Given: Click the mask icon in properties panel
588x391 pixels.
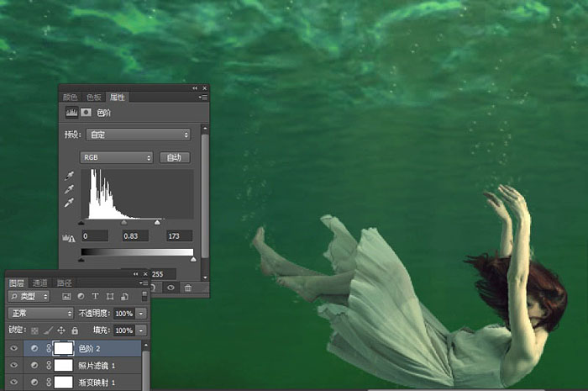Looking at the screenshot, I should 86,112.
